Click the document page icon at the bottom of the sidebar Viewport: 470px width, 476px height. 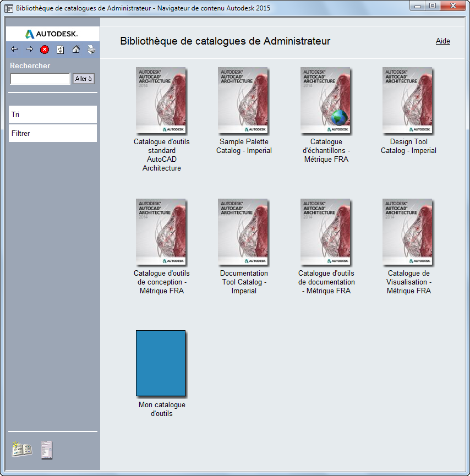coord(47,450)
